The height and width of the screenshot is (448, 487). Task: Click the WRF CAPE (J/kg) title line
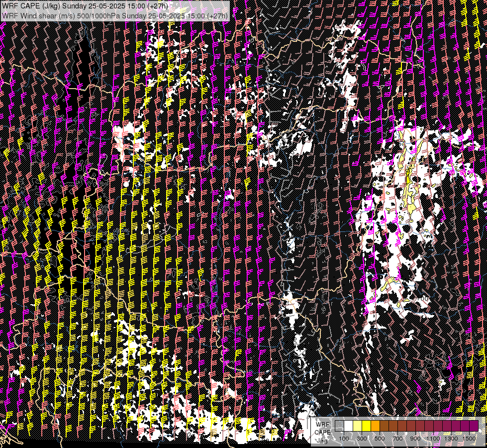(x=85, y=6)
